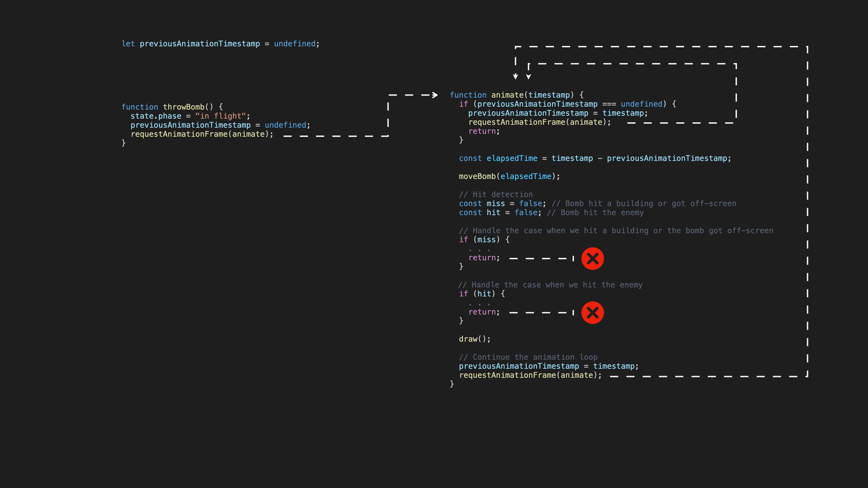Click the "if (miss) {" line

click(x=484, y=240)
